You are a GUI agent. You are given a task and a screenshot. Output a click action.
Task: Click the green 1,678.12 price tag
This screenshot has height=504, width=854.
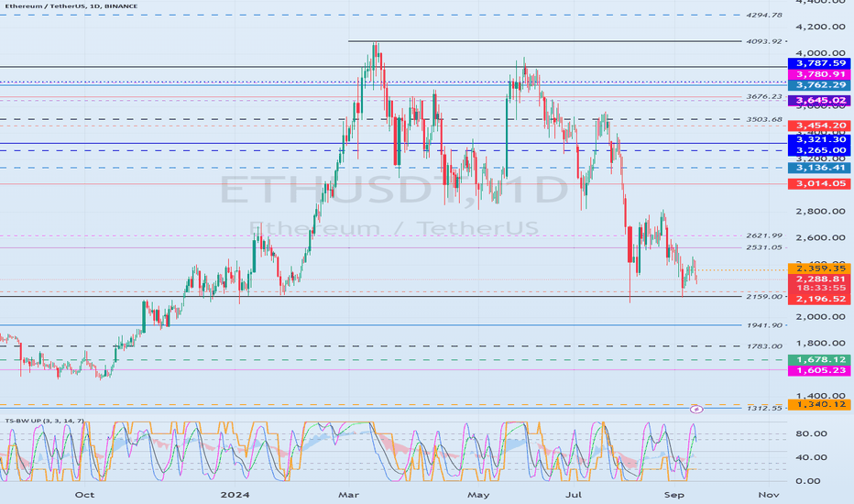tap(819, 359)
